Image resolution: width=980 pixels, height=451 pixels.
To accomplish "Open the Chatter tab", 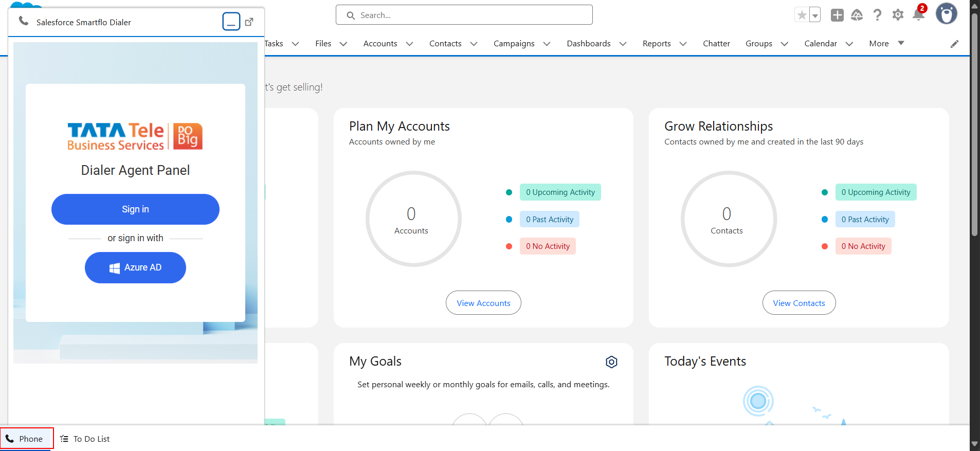I will point(716,44).
